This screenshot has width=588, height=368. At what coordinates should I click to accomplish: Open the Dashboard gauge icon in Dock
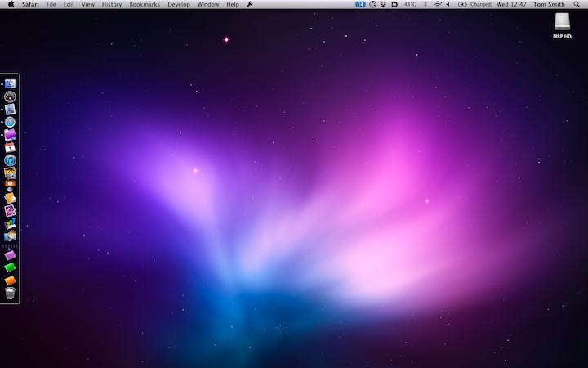tap(10, 96)
